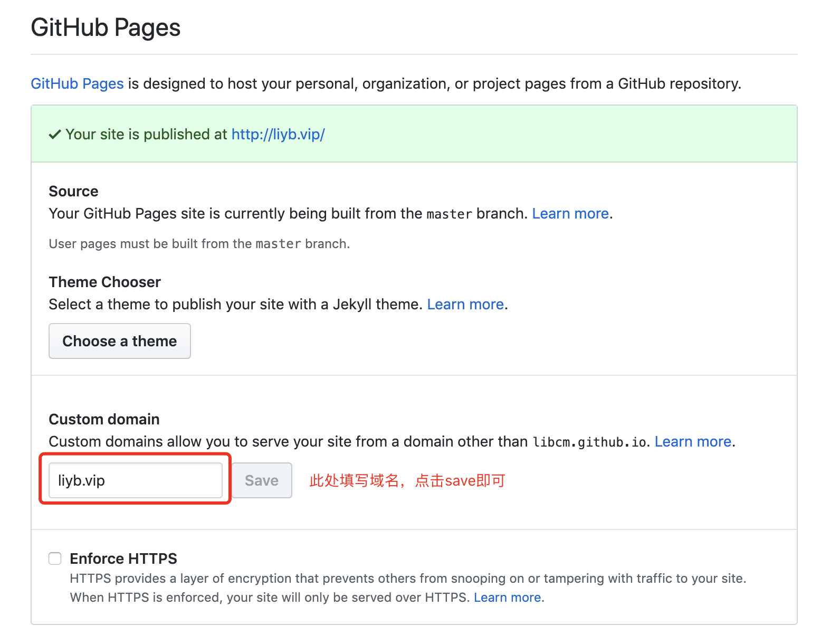Click the Theme Chooser section heading
The height and width of the screenshot is (644, 840).
tap(104, 282)
